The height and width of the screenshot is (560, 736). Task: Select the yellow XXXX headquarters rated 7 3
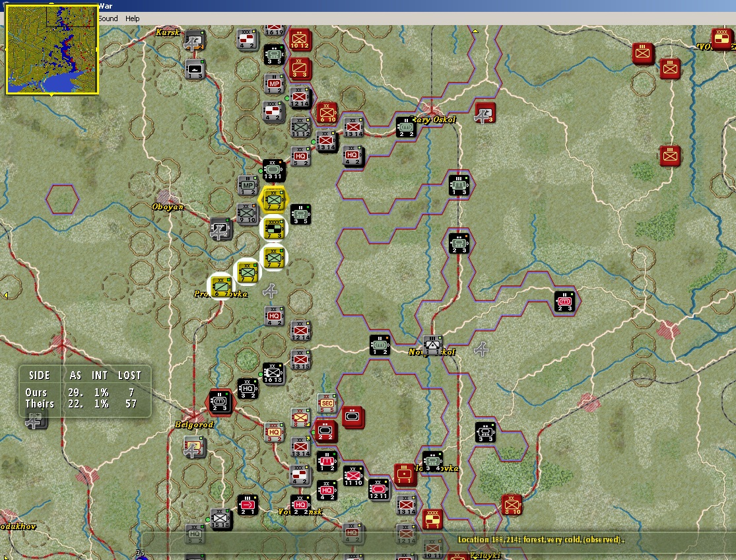274,228
